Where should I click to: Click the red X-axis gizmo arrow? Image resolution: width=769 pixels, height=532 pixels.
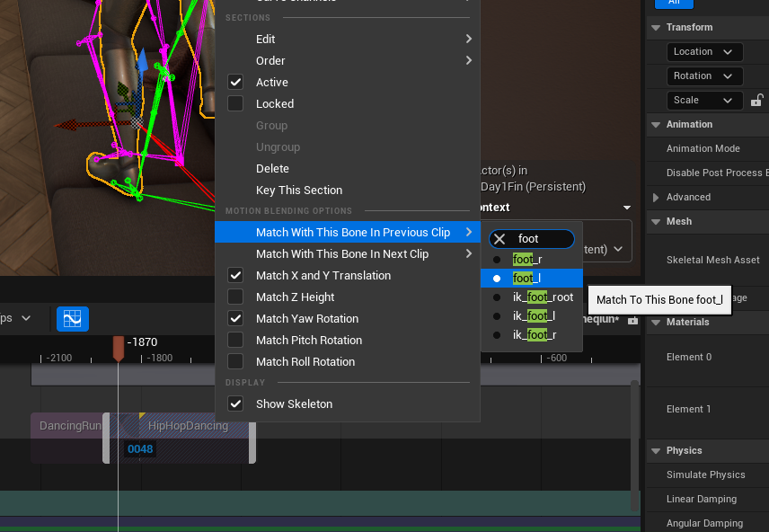(x=68, y=125)
